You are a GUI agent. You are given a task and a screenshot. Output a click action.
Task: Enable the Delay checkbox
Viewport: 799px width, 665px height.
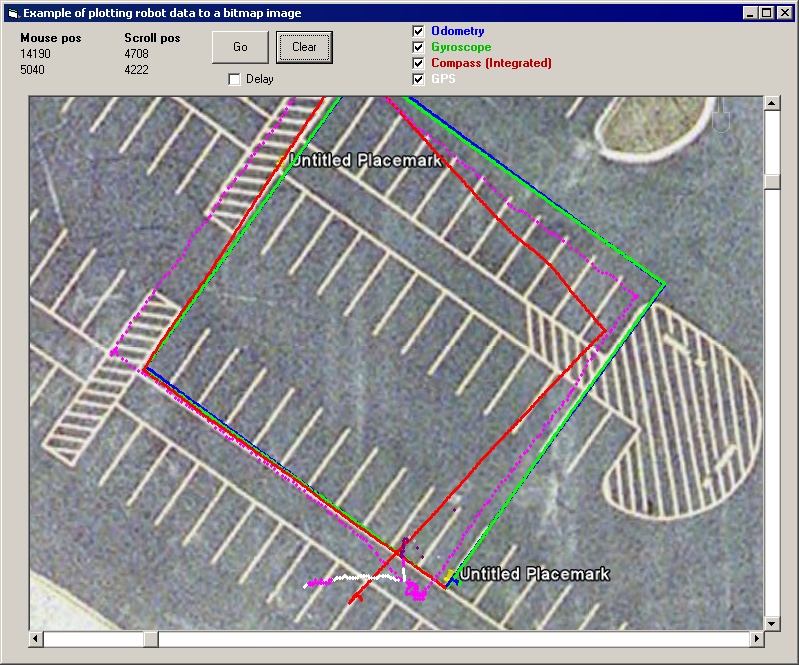pos(235,79)
